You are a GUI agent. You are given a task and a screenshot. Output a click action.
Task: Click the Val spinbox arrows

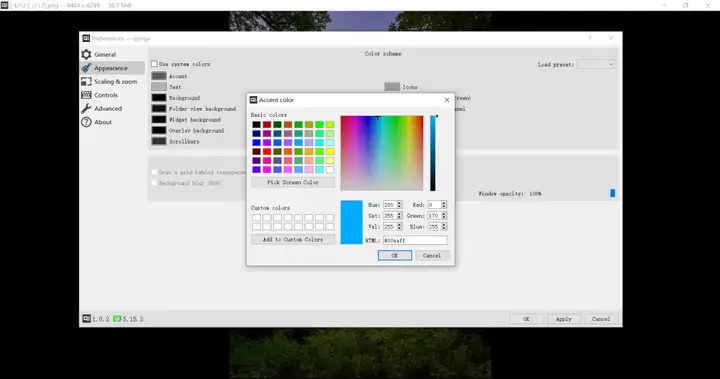tap(399, 227)
